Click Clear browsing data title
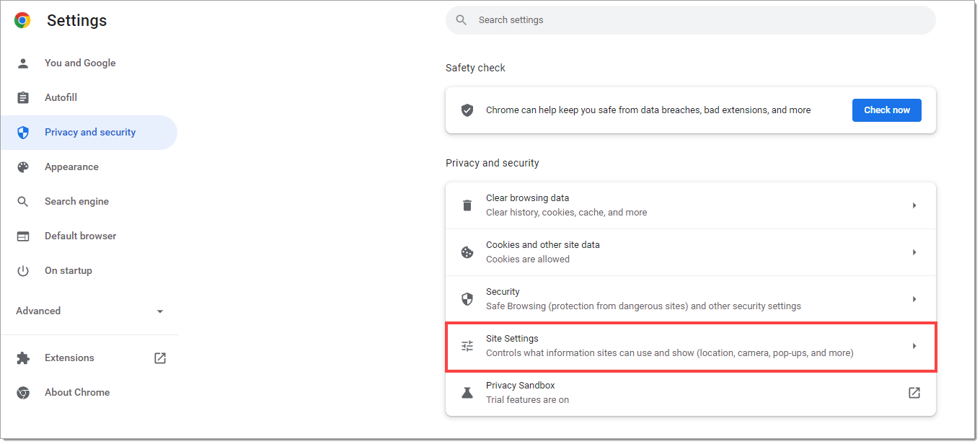The width and height of the screenshot is (980, 444). pos(527,198)
